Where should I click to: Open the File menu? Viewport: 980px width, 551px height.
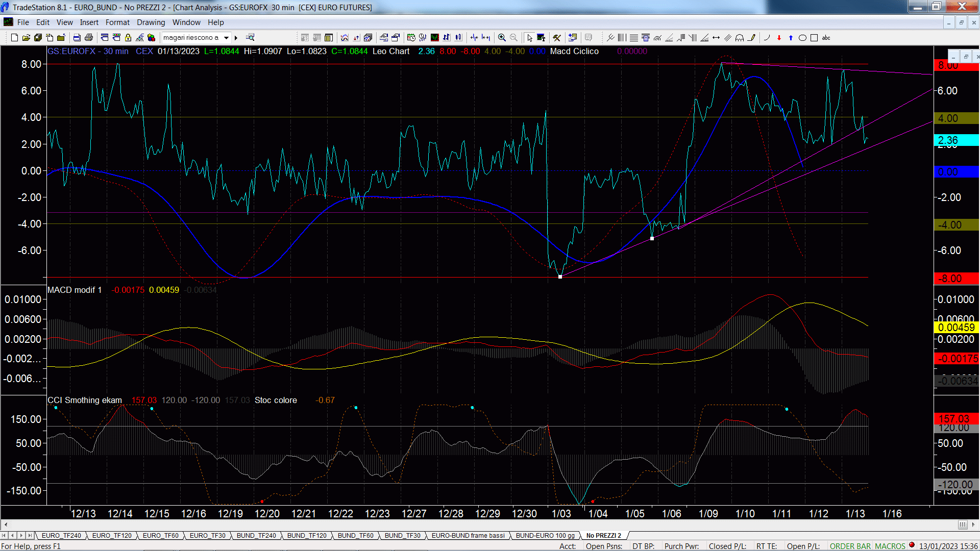click(23, 22)
